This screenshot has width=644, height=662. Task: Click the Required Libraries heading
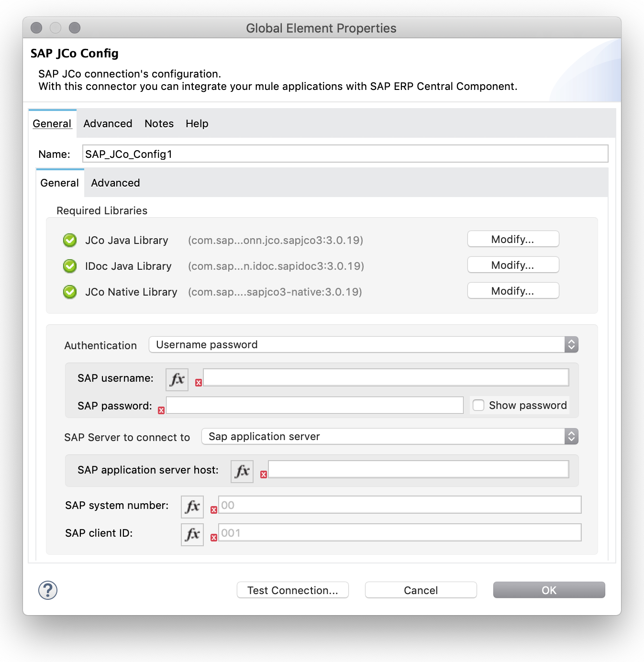point(102,210)
